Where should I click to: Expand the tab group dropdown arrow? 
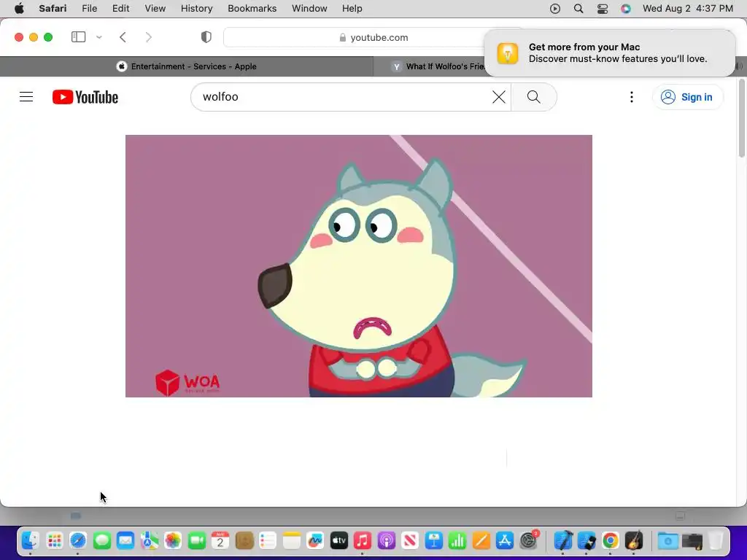(x=99, y=37)
